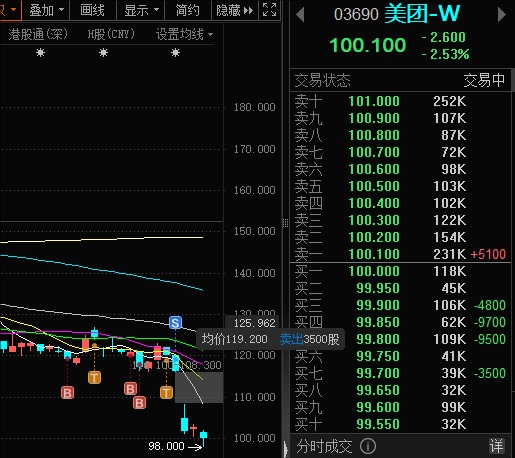Image resolution: width=515 pixels, height=458 pixels.
Task: Select 卖七 price 100.700
Action: click(374, 152)
